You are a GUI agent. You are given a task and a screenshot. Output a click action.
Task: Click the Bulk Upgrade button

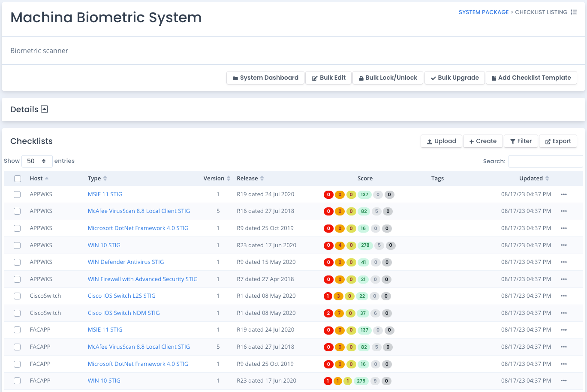pyautogui.click(x=455, y=78)
